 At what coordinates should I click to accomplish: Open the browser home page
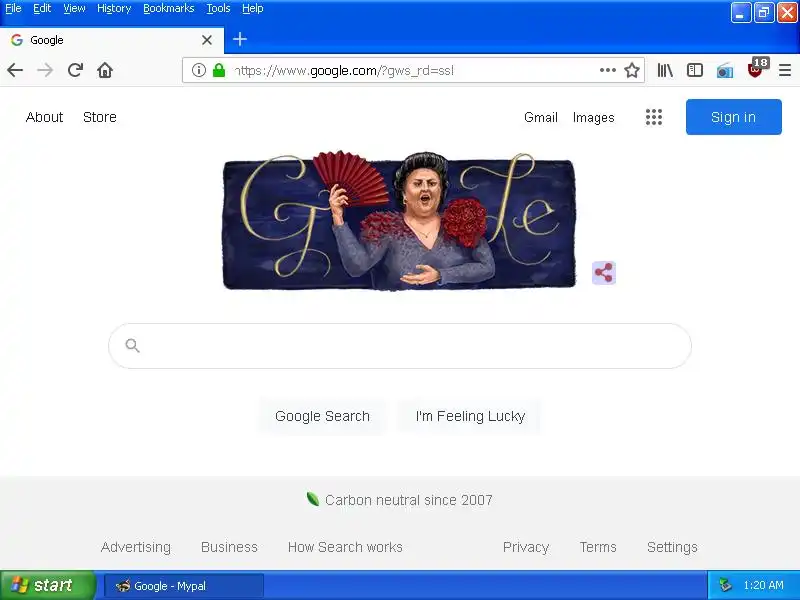point(105,70)
